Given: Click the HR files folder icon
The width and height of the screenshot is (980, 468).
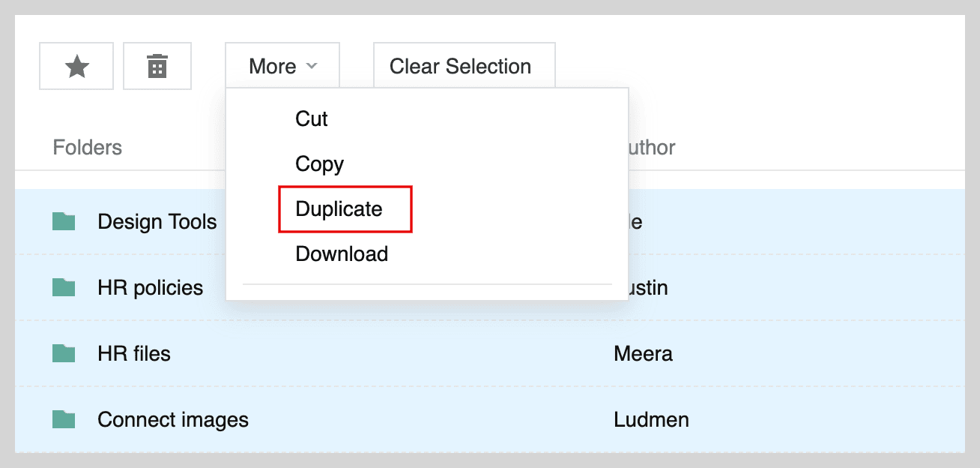Looking at the screenshot, I should tap(64, 353).
